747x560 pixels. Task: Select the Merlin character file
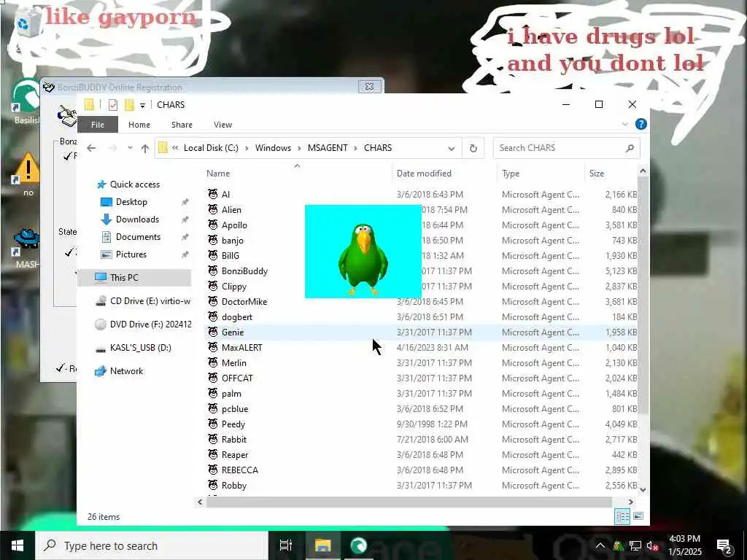(228, 363)
